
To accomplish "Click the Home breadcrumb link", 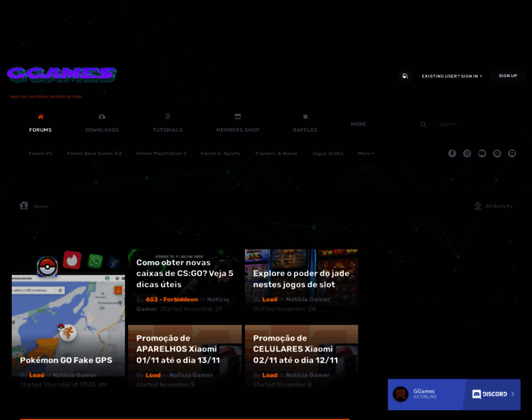I will (x=41, y=206).
